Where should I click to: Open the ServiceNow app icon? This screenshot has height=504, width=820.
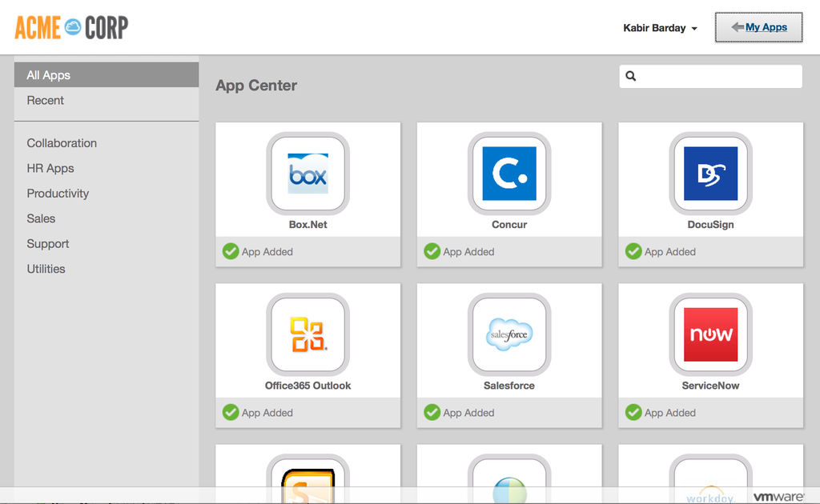click(x=710, y=334)
